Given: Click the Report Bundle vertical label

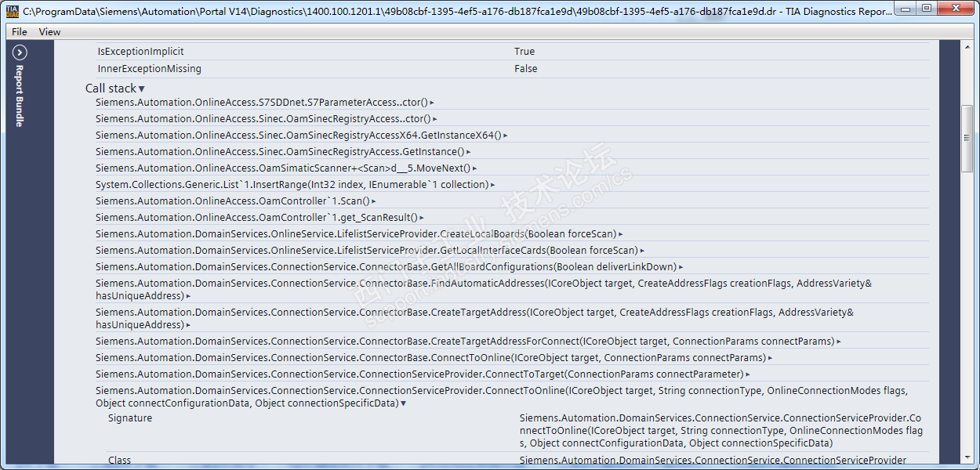Looking at the screenshot, I should coord(20,96).
